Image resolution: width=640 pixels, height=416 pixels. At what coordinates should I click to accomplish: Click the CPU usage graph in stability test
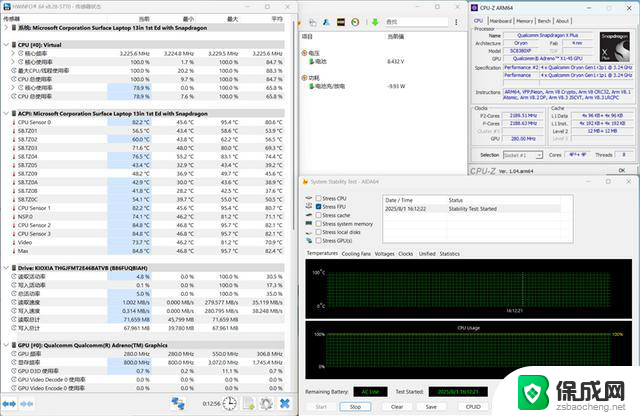point(469,349)
